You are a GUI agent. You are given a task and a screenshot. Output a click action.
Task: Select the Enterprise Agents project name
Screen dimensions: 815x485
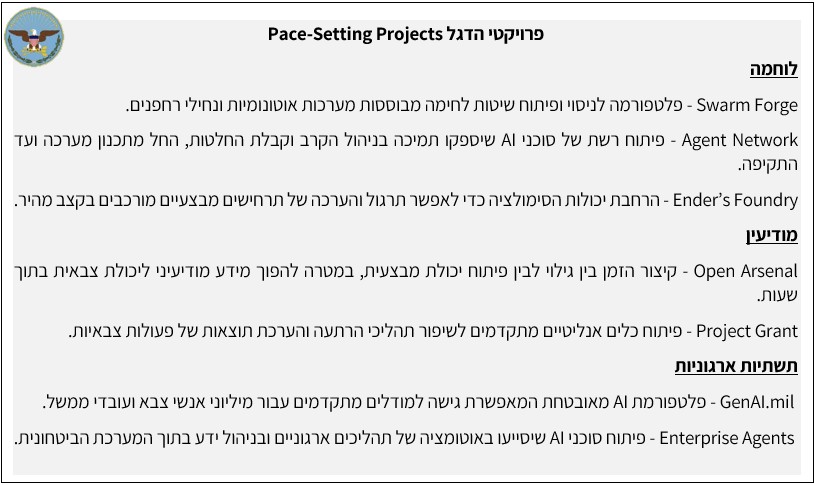[729, 438]
